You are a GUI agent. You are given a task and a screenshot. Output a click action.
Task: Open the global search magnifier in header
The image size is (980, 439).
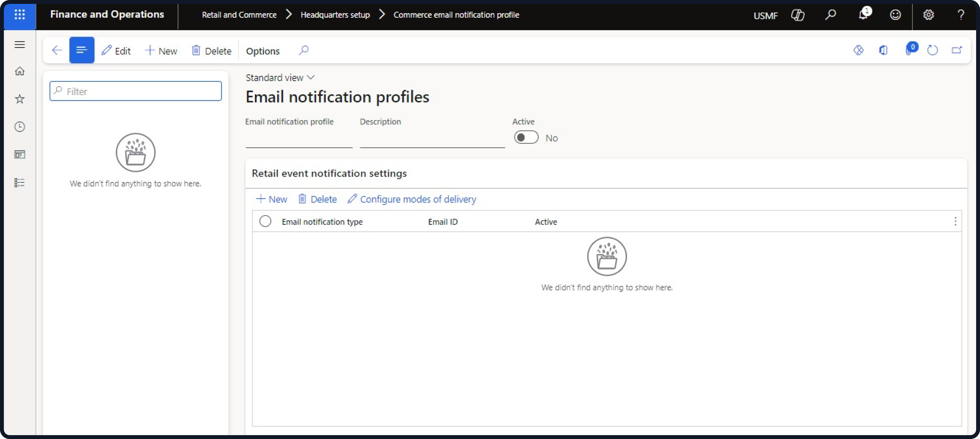point(830,15)
